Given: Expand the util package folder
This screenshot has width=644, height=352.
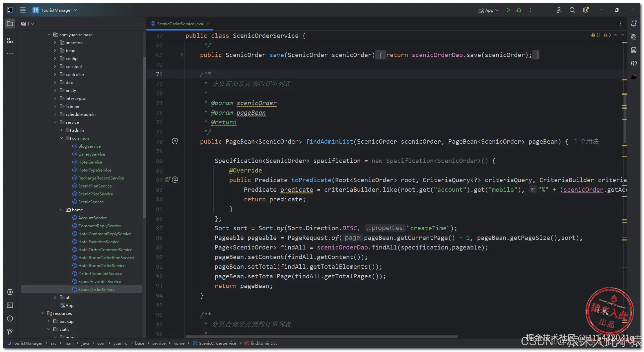Looking at the screenshot, I should coord(55,298).
